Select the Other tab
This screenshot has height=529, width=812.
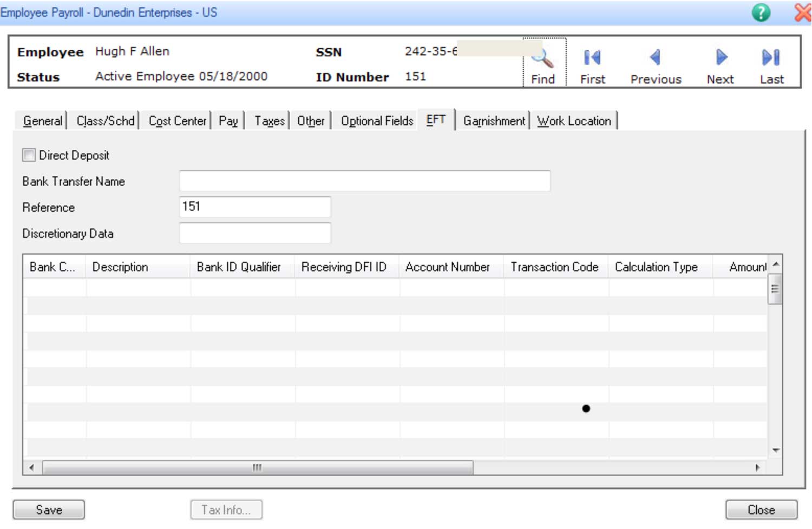pos(311,121)
